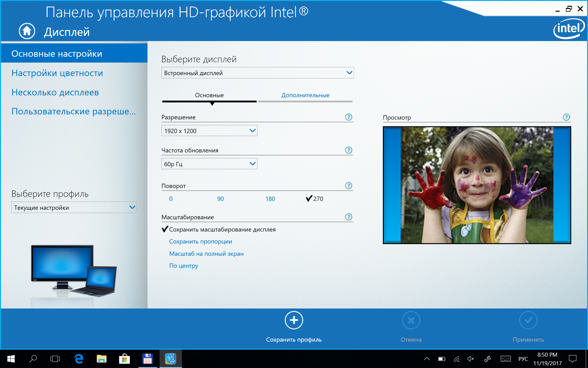
Task: Click Сохранить профиль label
Action: coord(294,339)
